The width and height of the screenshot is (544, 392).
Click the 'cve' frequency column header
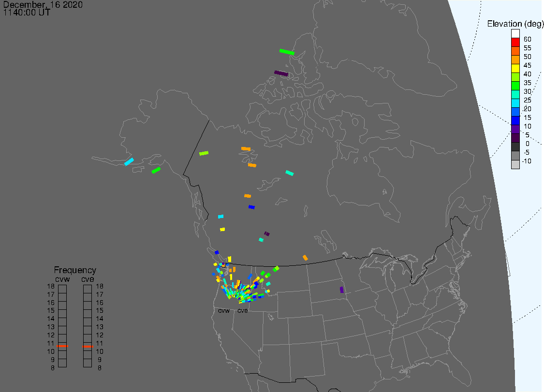click(88, 279)
